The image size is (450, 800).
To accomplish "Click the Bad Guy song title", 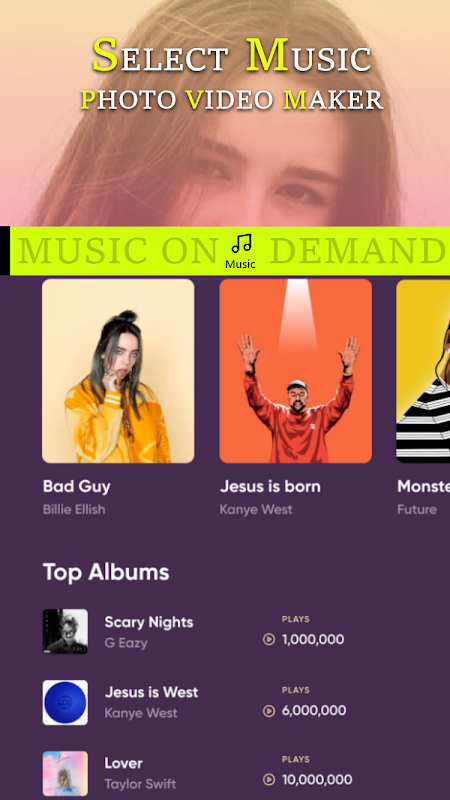I will [x=77, y=487].
